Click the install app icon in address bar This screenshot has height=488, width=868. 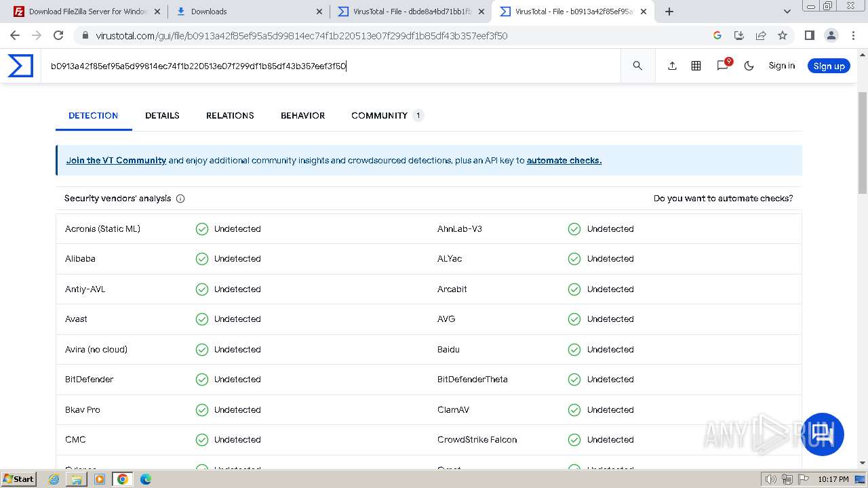click(739, 35)
